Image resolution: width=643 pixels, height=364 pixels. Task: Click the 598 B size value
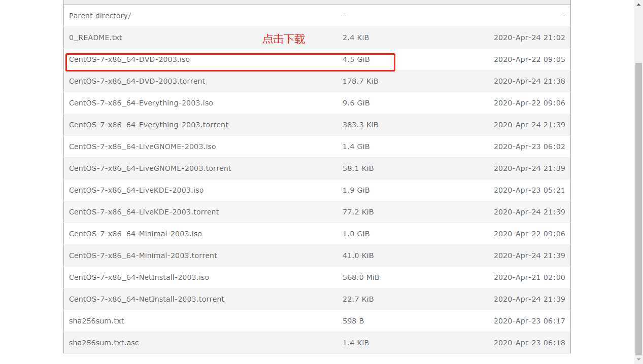click(x=353, y=321)
